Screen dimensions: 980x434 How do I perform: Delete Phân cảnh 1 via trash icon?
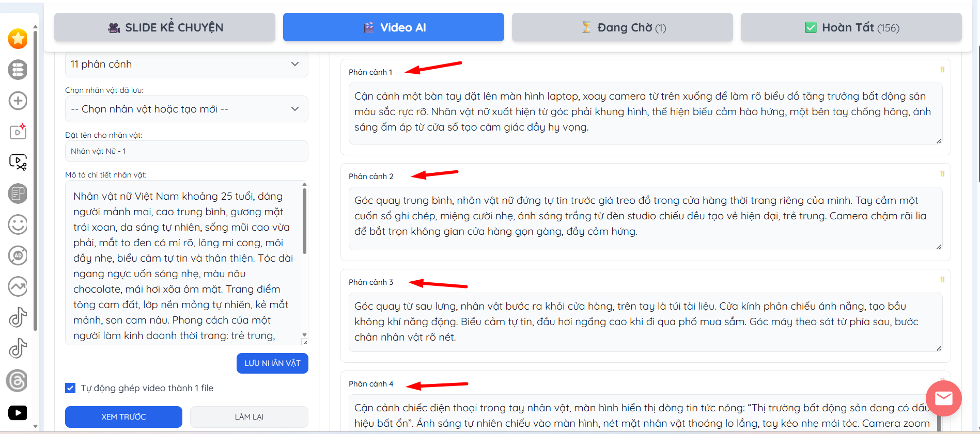[942, 70]
